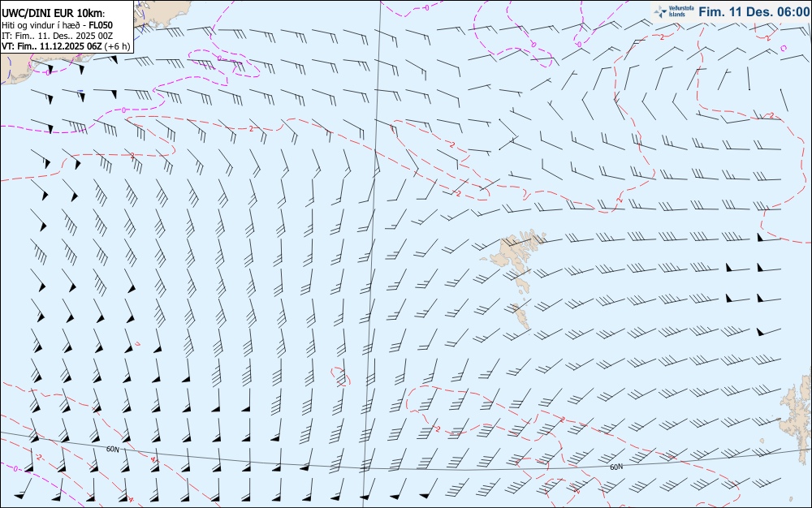The image size is (812, 508).
Task: Click the 'IT: Fim.. 11. Des.. 2025 00Z' line
Action: click(x=57, y=36)
